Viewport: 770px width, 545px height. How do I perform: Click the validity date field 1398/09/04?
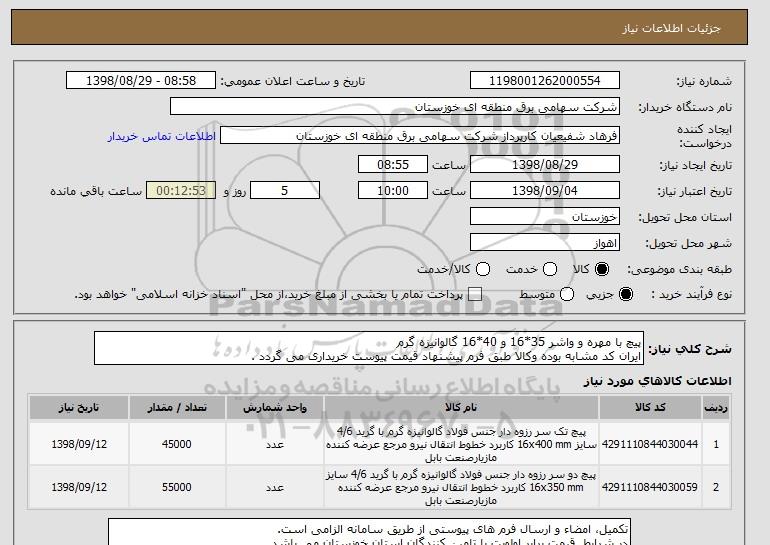(545, 191)
